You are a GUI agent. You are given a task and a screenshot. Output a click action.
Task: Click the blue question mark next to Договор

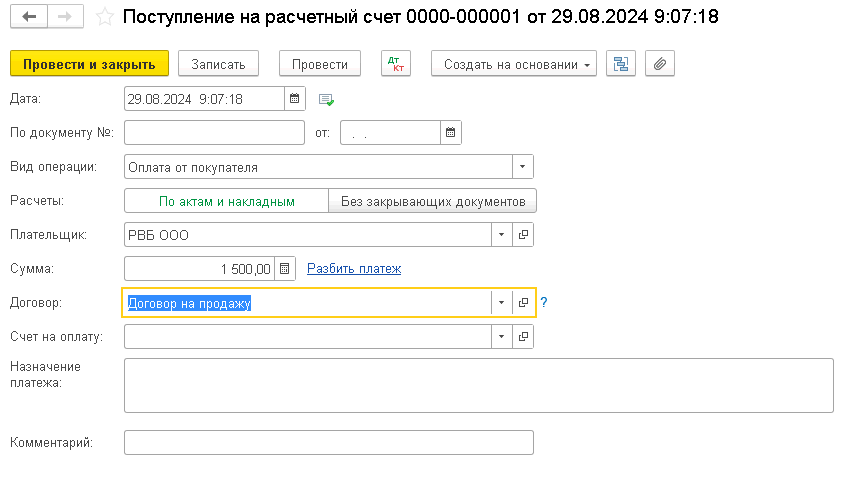coord(544,302)
